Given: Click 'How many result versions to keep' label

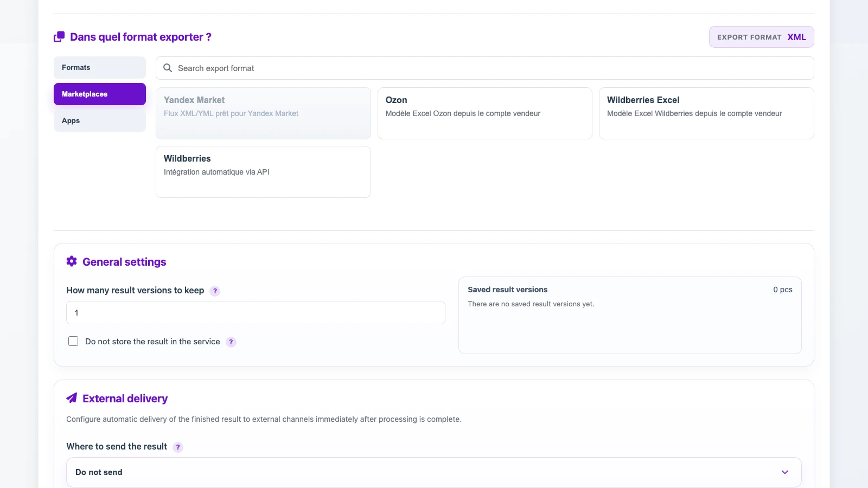Looking at the screenshot, I should [x=135, y=291].
